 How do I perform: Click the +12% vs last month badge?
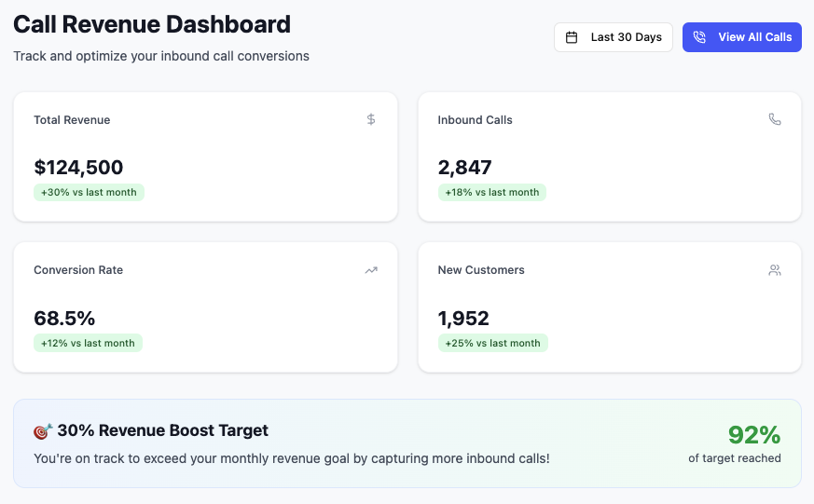pos(88,344)
